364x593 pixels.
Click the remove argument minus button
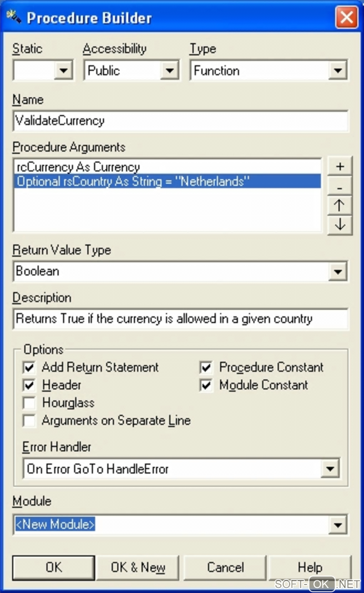click(x=340, y=187)
